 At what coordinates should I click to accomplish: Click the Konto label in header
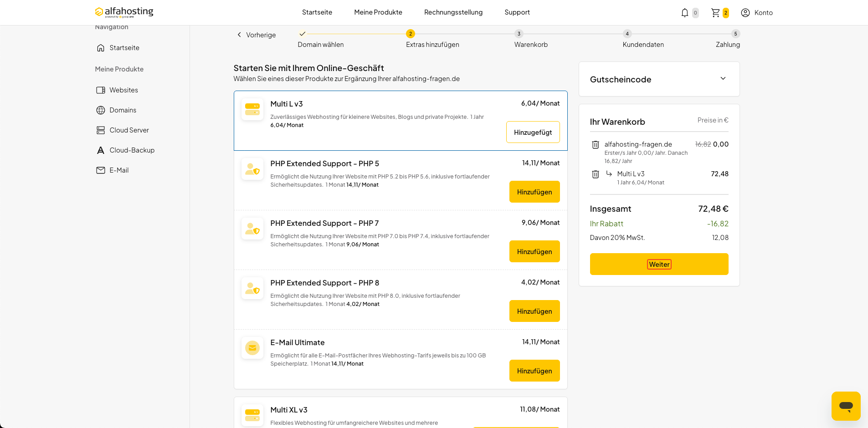pyautogui.click(x=763, y=13)
